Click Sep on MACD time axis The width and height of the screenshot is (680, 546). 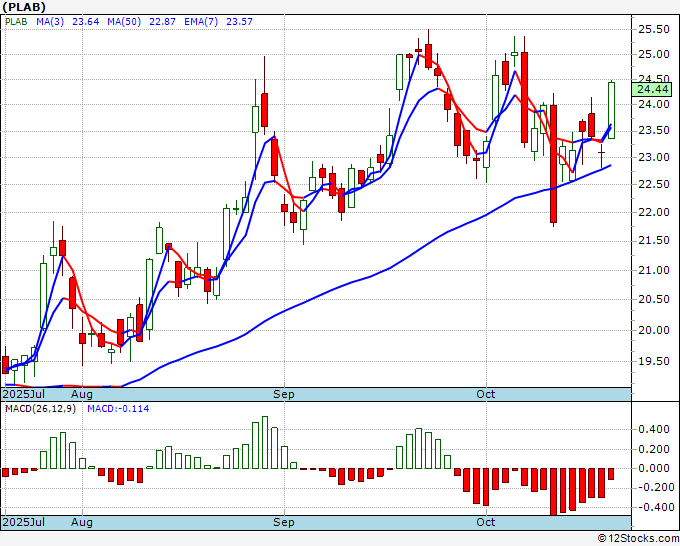point(284,522)
